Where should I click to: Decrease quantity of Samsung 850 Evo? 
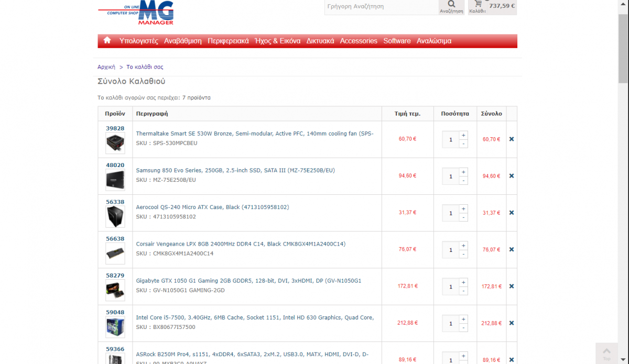pyautogui.click(x=463, y=180)
